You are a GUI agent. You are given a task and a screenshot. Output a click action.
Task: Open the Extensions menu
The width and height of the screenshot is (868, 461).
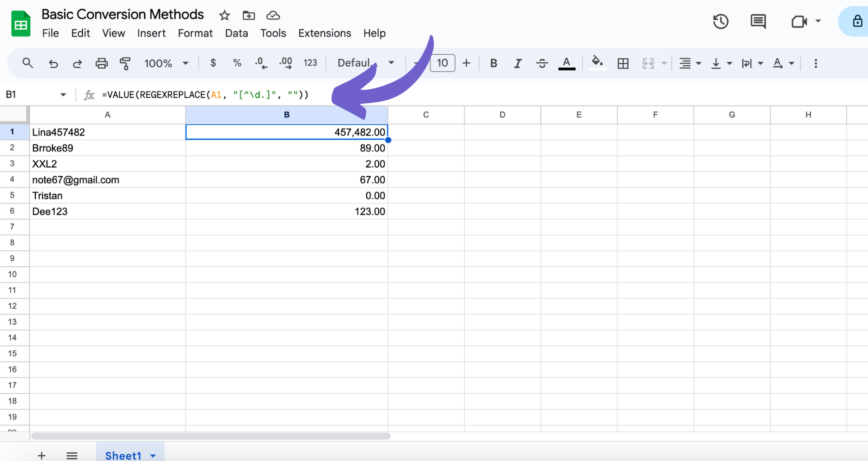324,33
